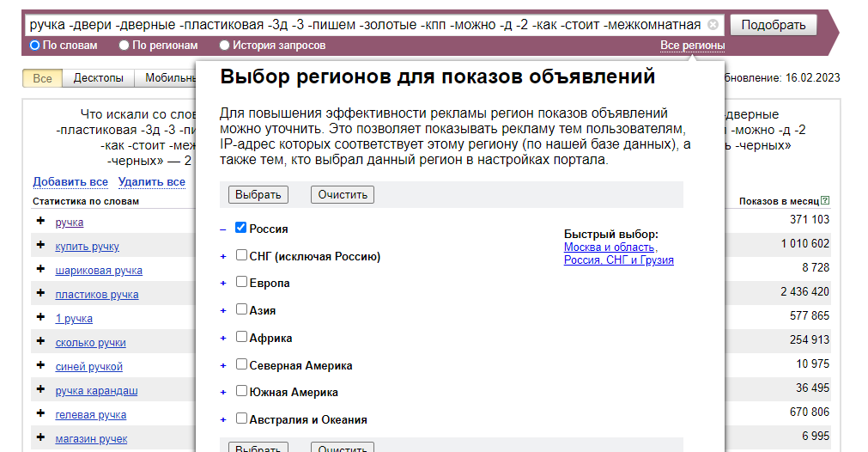The image size is (868, 452).
Task: Add 'пластиков ручка' with its plus icon
Action: pos(40,293)
